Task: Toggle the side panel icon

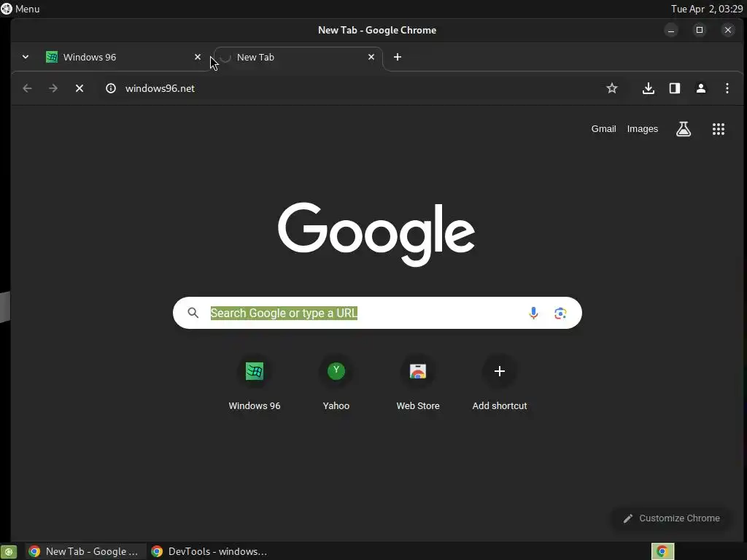Action: pyautogui.click(x=675, y=88)
